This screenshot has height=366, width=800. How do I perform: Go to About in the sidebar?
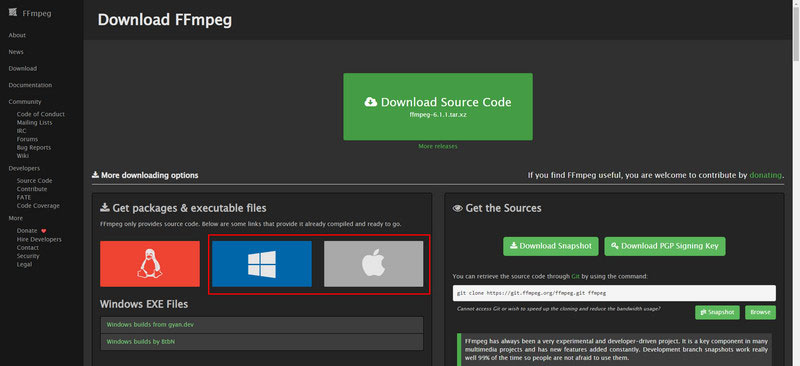[17, 35]
